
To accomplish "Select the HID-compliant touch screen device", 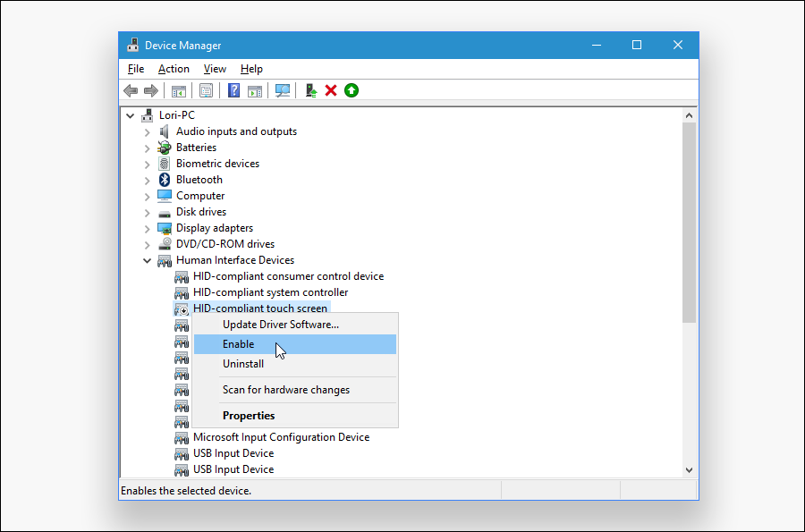I will point(260,308).
